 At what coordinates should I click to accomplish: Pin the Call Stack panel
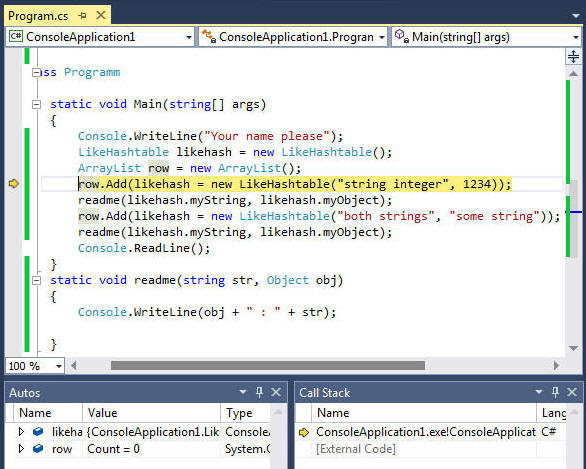point(555,392)
